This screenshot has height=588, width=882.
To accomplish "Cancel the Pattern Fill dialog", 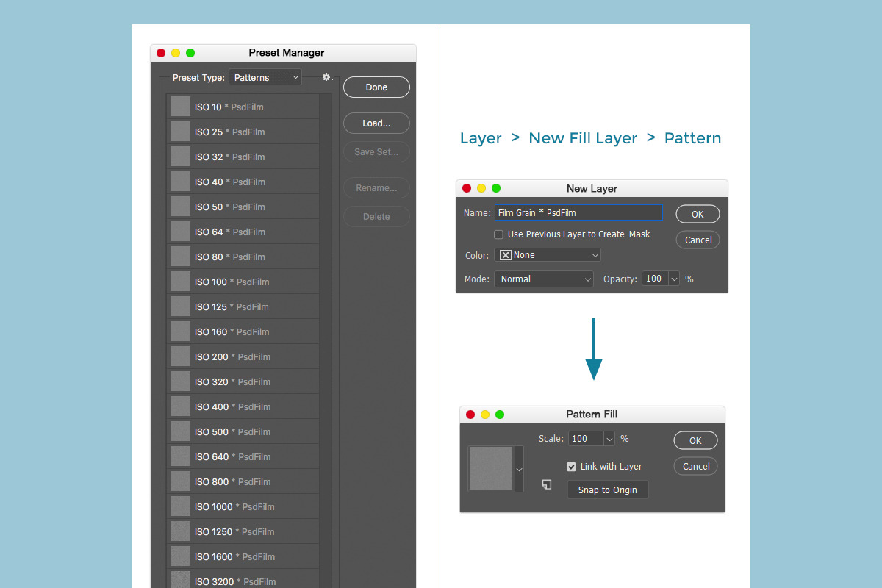I will point(695,466).
